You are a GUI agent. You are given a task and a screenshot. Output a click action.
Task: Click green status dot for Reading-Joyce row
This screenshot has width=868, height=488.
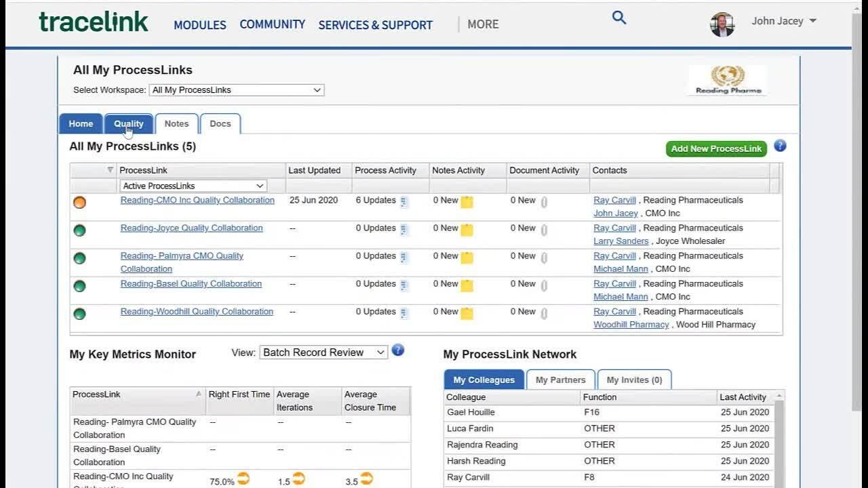79,230
